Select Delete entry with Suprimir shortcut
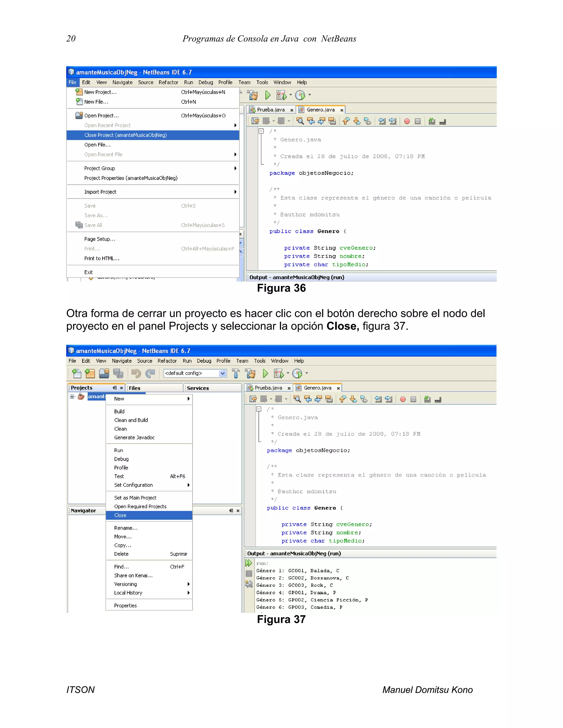This screenshot has width=563, height=728. pyautogui.click(x=149, y=554)
